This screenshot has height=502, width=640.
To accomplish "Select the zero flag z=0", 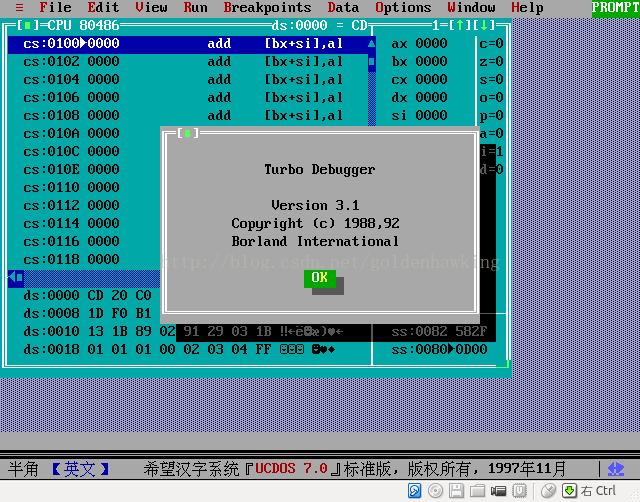I will pyautogui.click(x=491, y=62).
